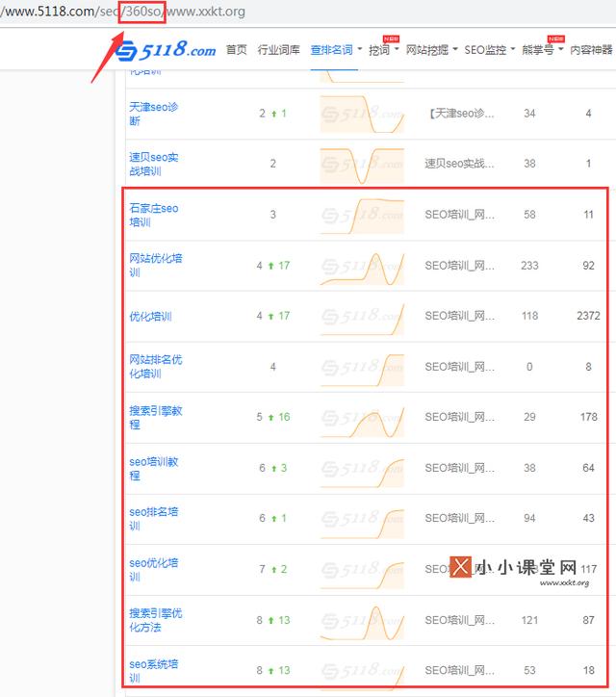The height and width of the screenshot is (697, 616).
Task: Open the 内容神器 nav item
Action: point(591,50)
